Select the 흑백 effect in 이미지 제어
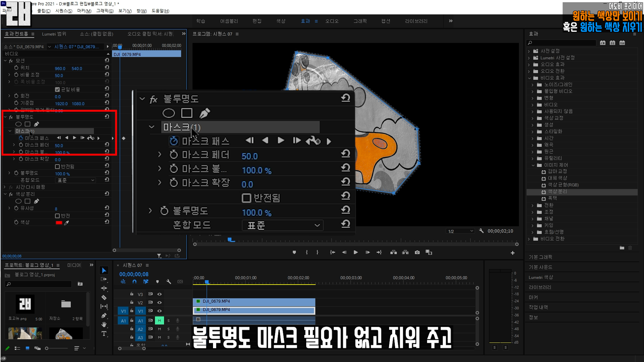The height and width of the screenshot is (362, 644). click(x=552, y=198)
